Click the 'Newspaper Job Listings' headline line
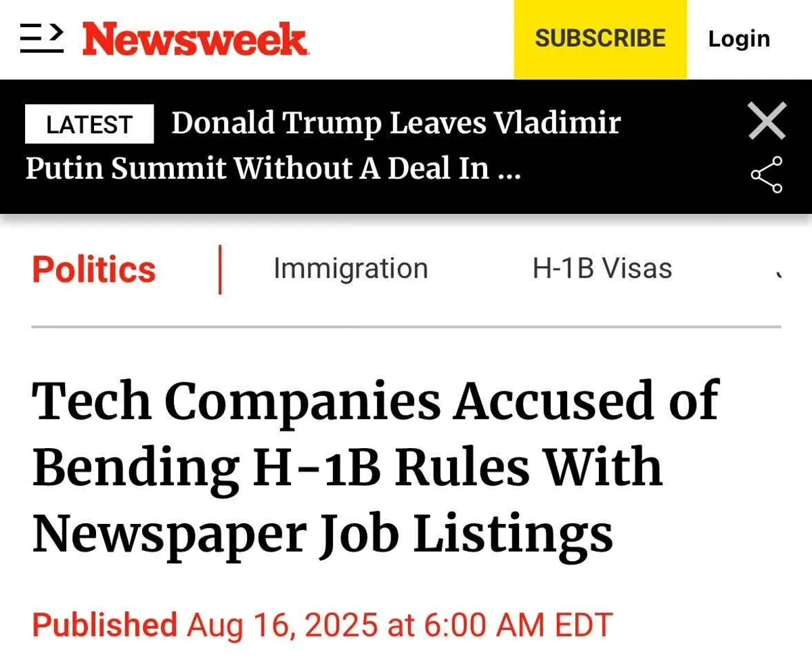Image resolution: width=812 pixels, height=664 pixels. pyautogui.click(x=323, y=533)
